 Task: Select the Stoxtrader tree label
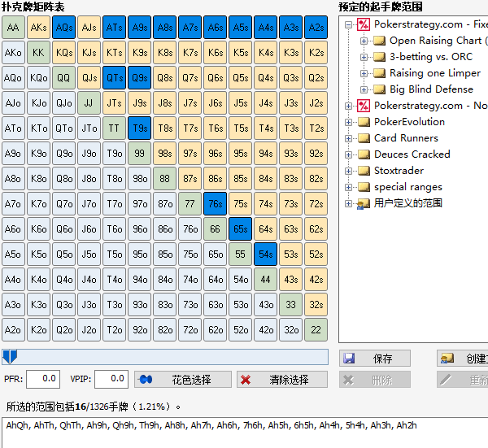click(x=399, y=171)
